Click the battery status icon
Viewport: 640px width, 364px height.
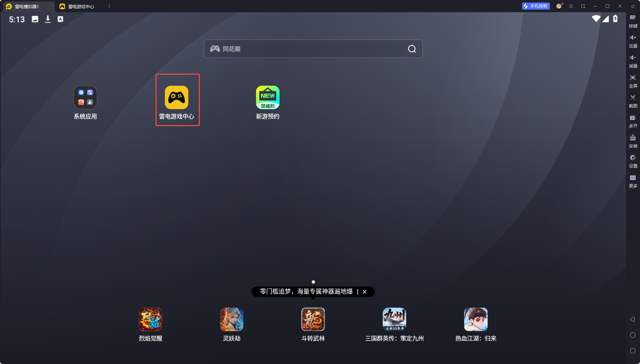click(615, 19)
